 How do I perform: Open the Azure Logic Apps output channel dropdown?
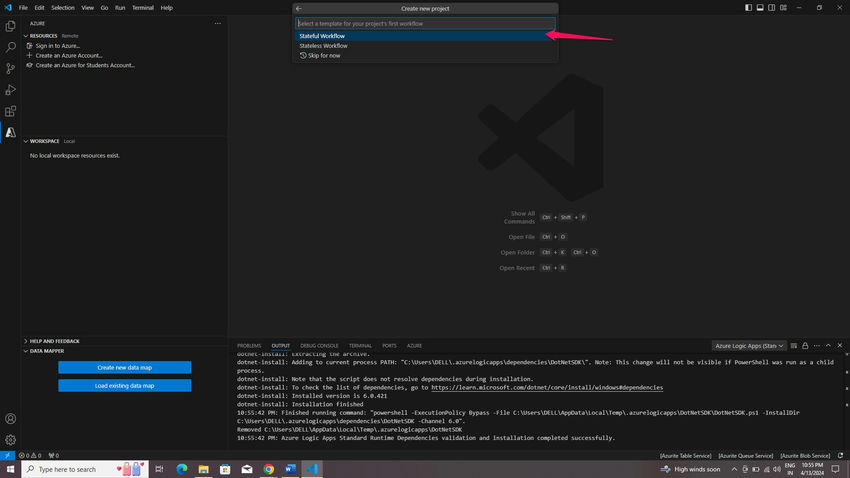coord(749,346)
